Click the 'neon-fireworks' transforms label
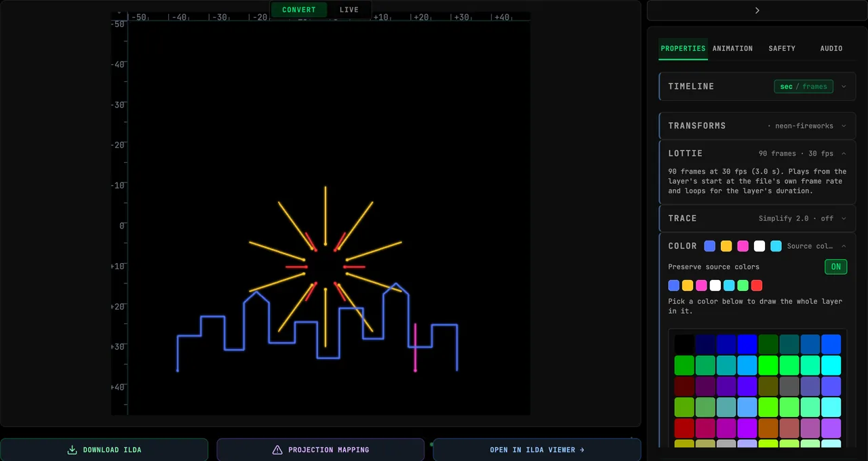 [804, 125]
